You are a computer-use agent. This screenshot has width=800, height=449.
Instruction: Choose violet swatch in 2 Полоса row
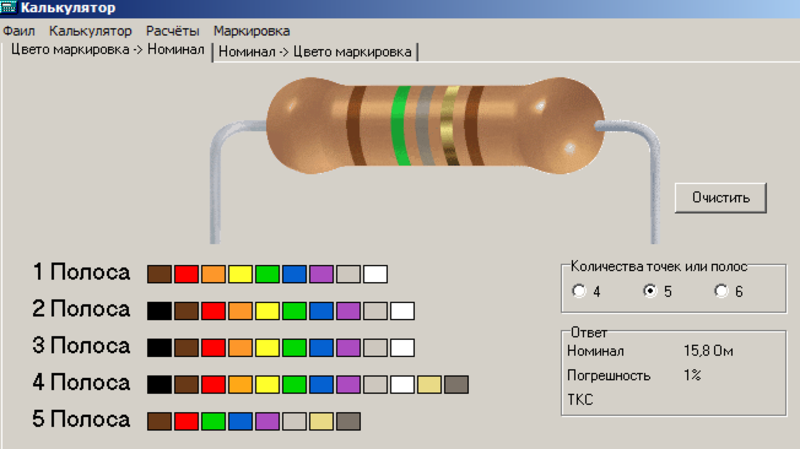click(348, 311)
